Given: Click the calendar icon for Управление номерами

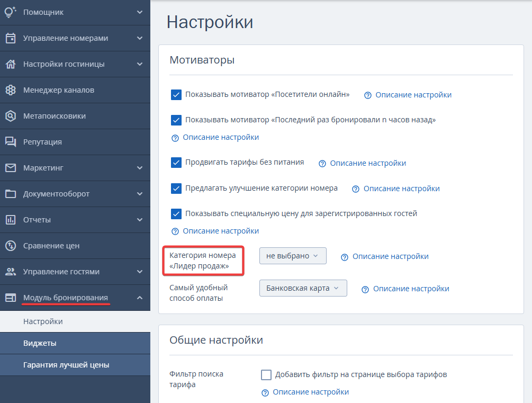Looking at the screenshot, I should (x=11, y=38).
